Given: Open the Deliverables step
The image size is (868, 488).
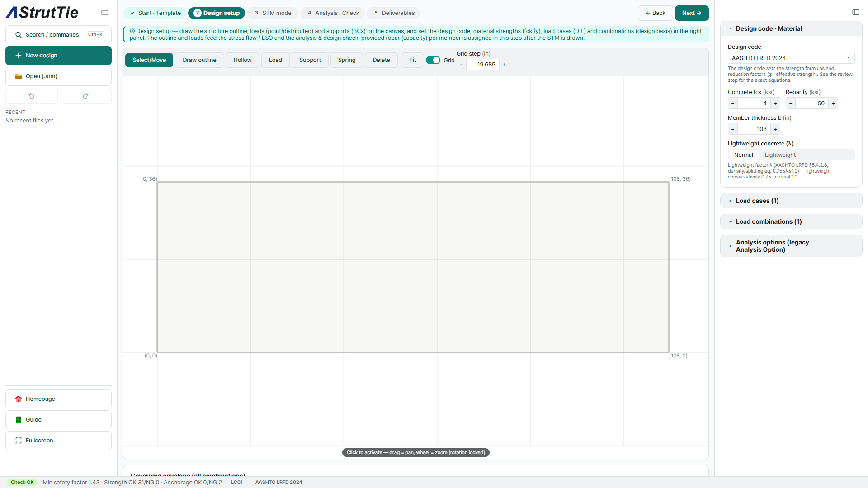Looking at the screenshot, I should click(x=394, y=13).
